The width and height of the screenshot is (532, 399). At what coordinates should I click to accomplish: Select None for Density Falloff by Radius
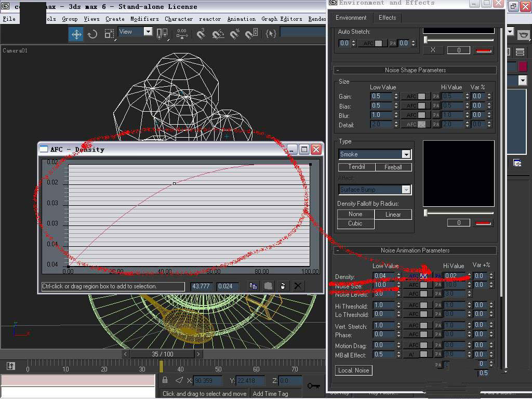click(355, 214)
